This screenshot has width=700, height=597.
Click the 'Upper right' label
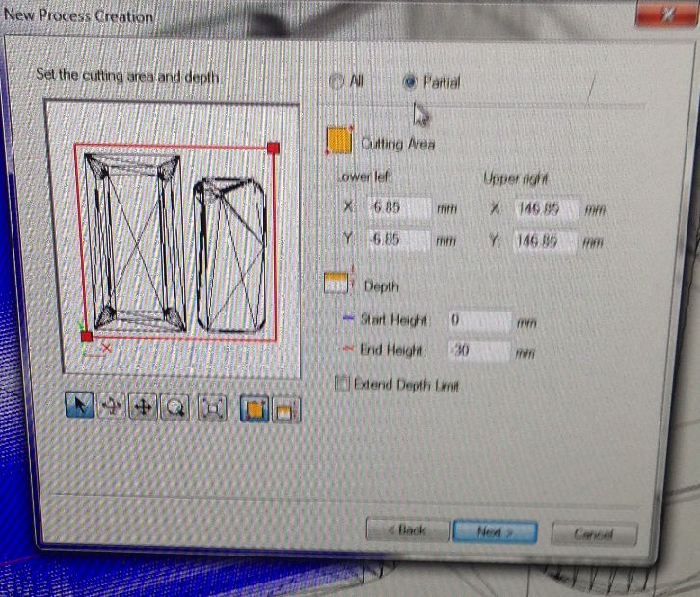click(516, 178)
